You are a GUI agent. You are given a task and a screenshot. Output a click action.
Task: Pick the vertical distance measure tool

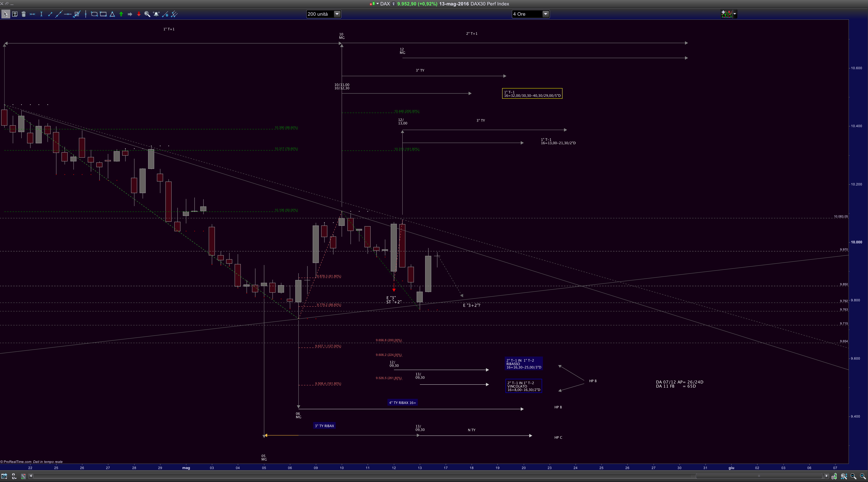pyautogui.click(x=41, y=14)
